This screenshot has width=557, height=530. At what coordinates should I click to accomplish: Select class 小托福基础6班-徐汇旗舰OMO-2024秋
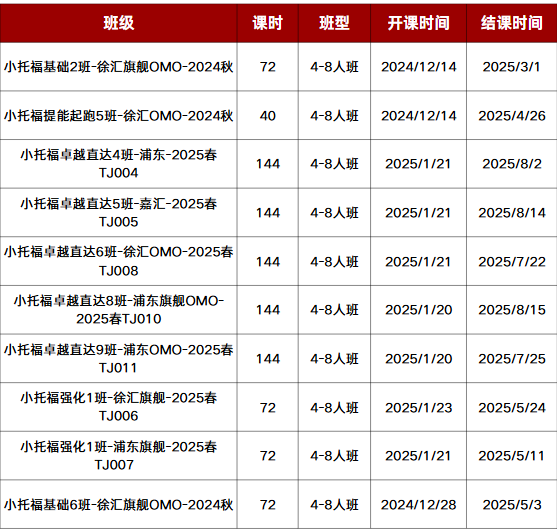click(119, 505)
